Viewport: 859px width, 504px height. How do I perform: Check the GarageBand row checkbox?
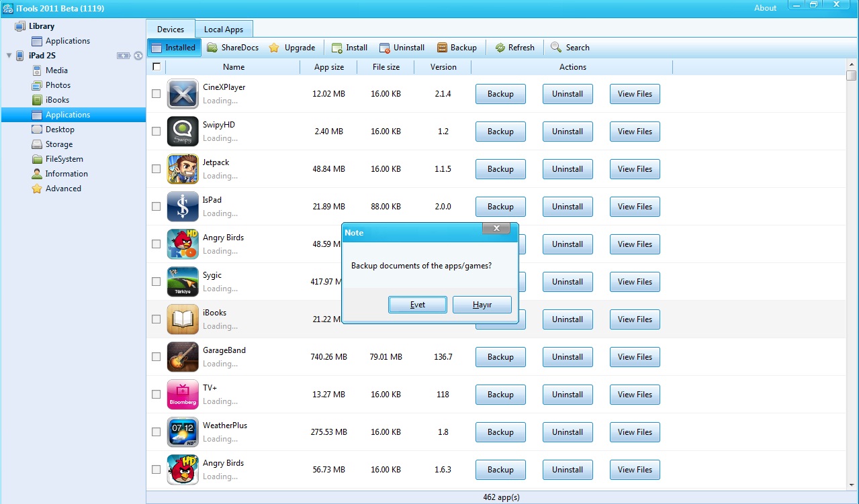[156, 357]
